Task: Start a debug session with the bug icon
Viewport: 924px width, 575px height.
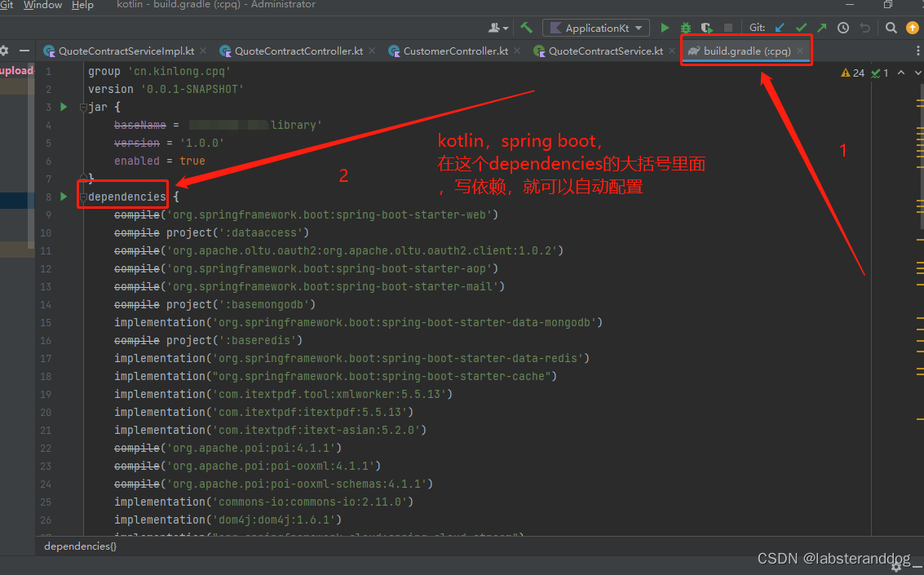Action: 686,27
